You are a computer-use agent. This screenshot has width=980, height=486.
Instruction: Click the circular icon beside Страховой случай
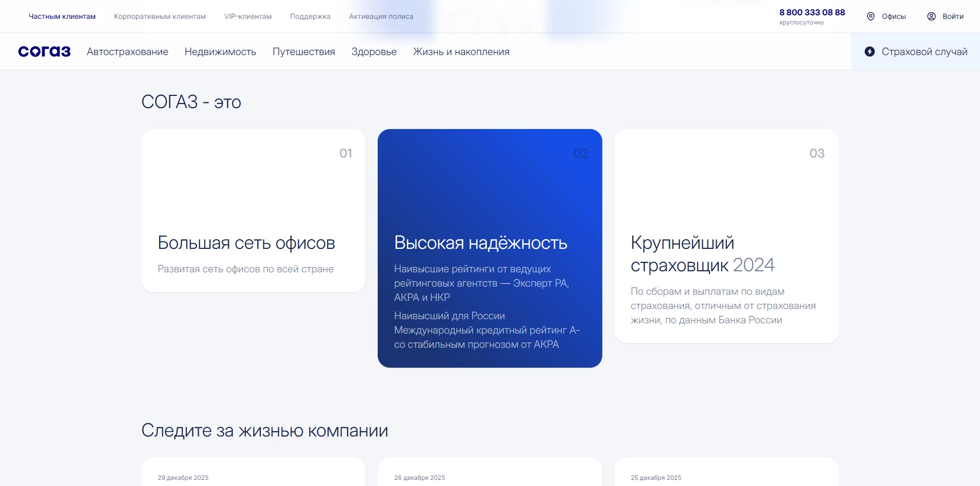point(869,52)
